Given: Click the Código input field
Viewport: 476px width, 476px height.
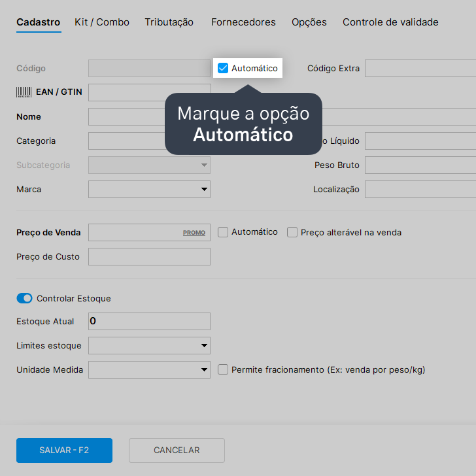Looking at the screenshot, I should [149, 68].
